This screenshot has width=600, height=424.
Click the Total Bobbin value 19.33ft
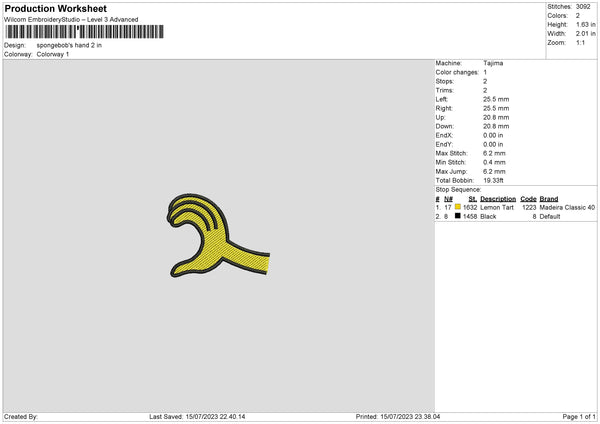click(493, 180)
